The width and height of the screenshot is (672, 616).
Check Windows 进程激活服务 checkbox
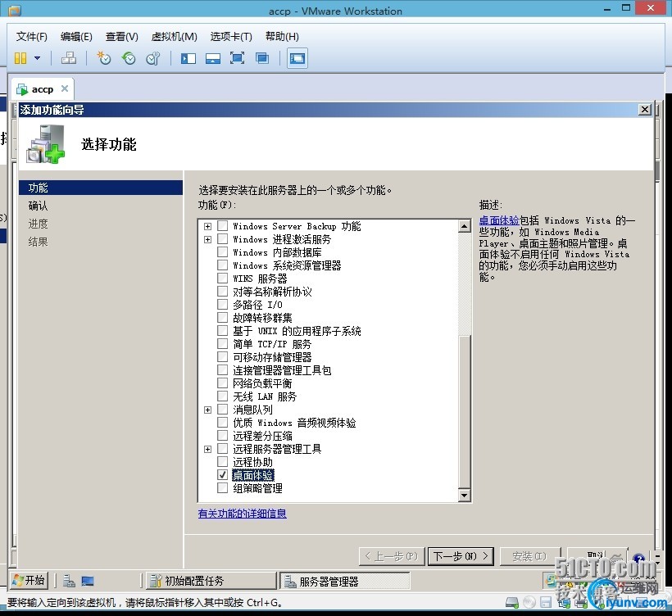coord(222,239)
